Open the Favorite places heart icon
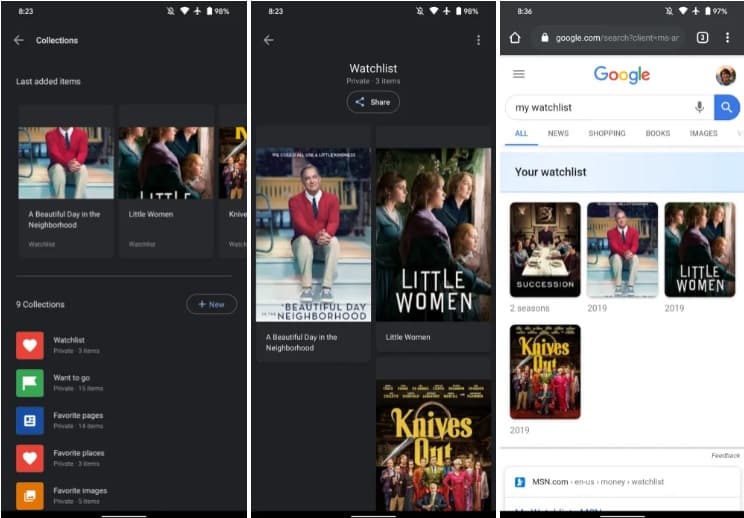Image resolution: width=744 pixels, height=518 pixels. tap(30, 458)
